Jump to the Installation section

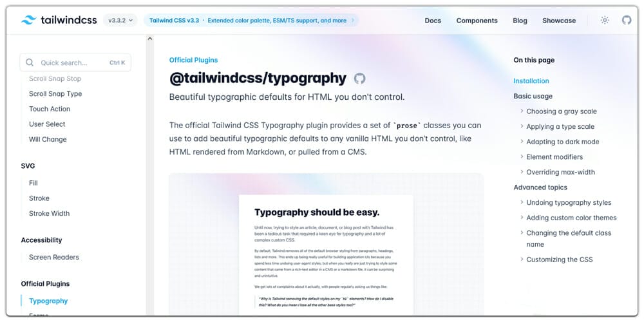531,81
